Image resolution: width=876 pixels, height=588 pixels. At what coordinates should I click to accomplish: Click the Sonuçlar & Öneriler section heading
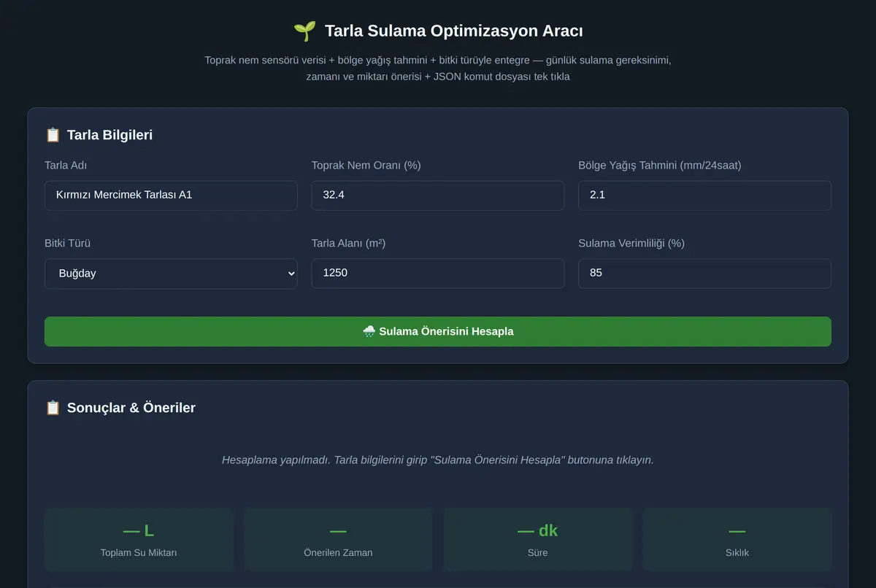[x=131, y=408]
